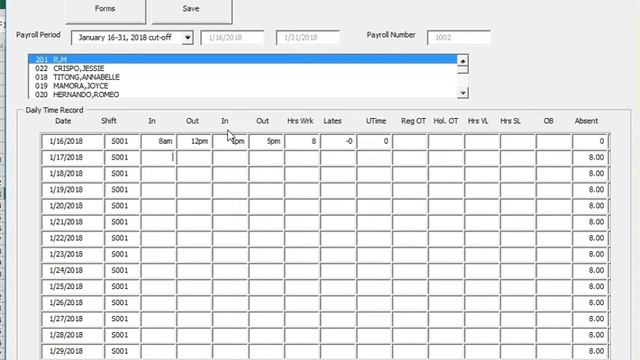The height and width of the screenshot is (360, 640).
Task: Click Hrs VL cell for 1/20/2018
Action: tap(482, 206)
